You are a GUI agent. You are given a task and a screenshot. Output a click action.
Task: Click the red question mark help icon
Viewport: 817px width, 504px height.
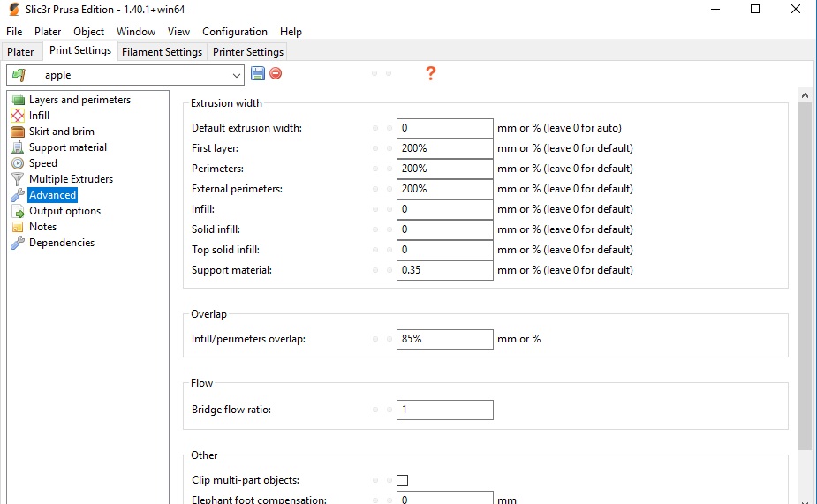point(431,73)
